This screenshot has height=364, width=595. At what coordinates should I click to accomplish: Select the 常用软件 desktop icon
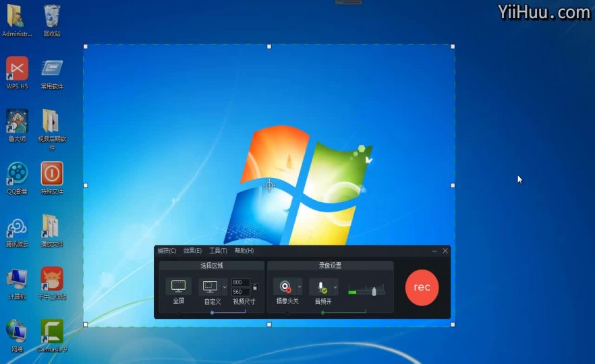tap(52, 74)
